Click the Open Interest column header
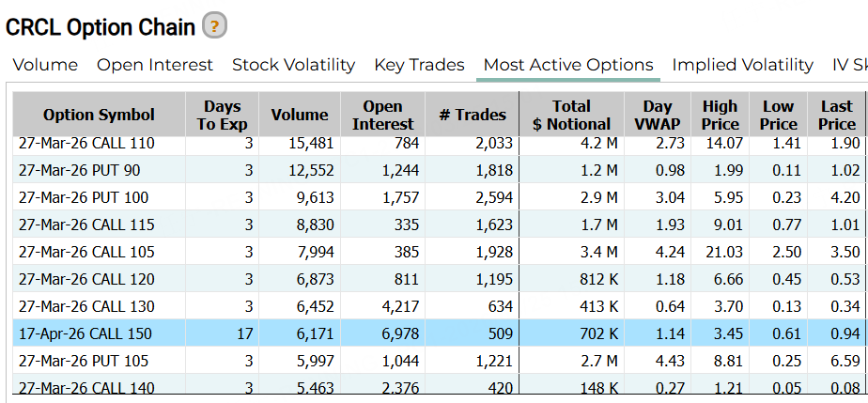This screenshot has width=868, height=403. [x=383, y=115]
